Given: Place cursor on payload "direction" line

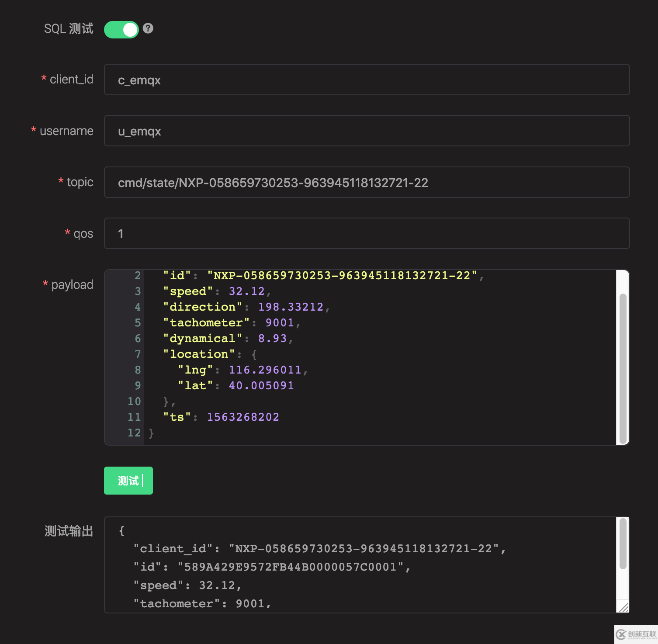Looking at the screenshot, I should click(246, 307).
